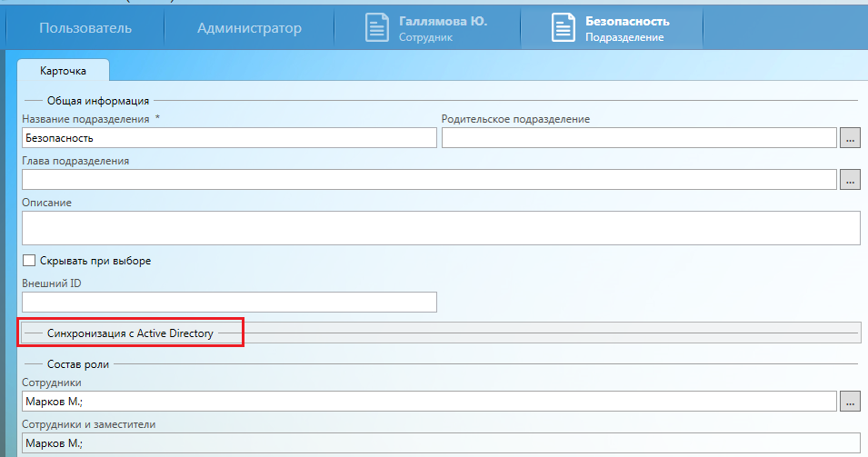
Task: Open the Пользователь section
Action: point(85,28)
